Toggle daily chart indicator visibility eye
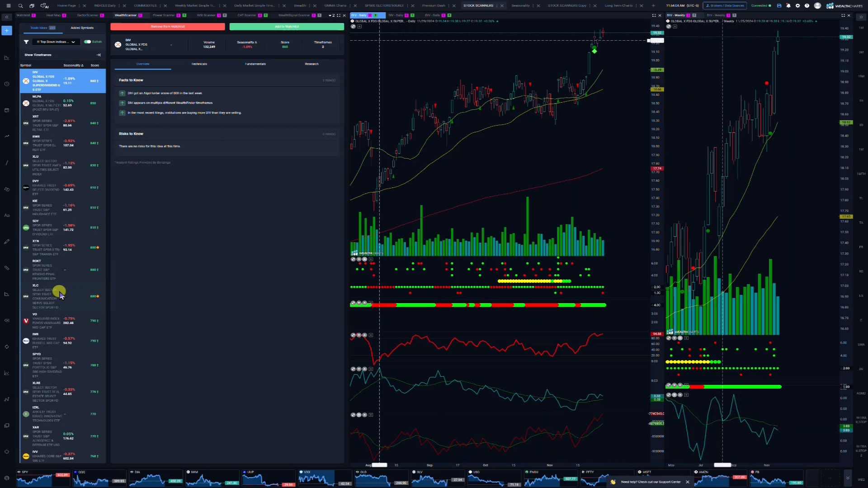868x488 pixels. [x=353, y=26]
